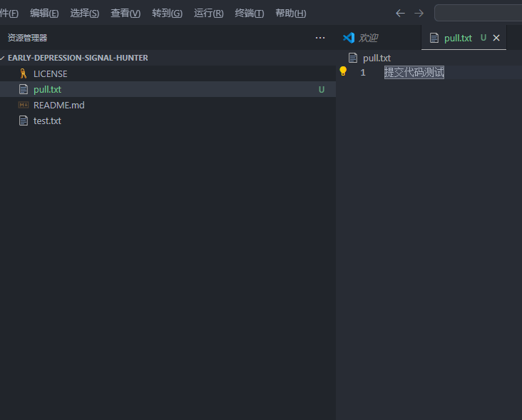Image resolution: width=522 pixels, height=420 pixels.
Task: Click the README.md markdown file icon
Action: tap(24, 105)
